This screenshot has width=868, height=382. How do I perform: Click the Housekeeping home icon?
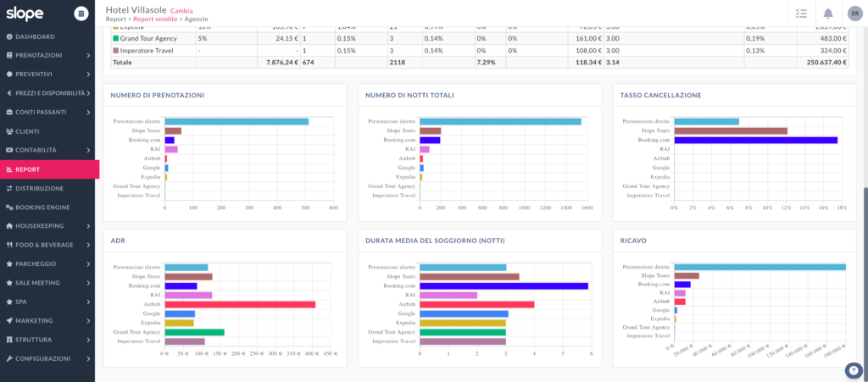tap(9, 226)
